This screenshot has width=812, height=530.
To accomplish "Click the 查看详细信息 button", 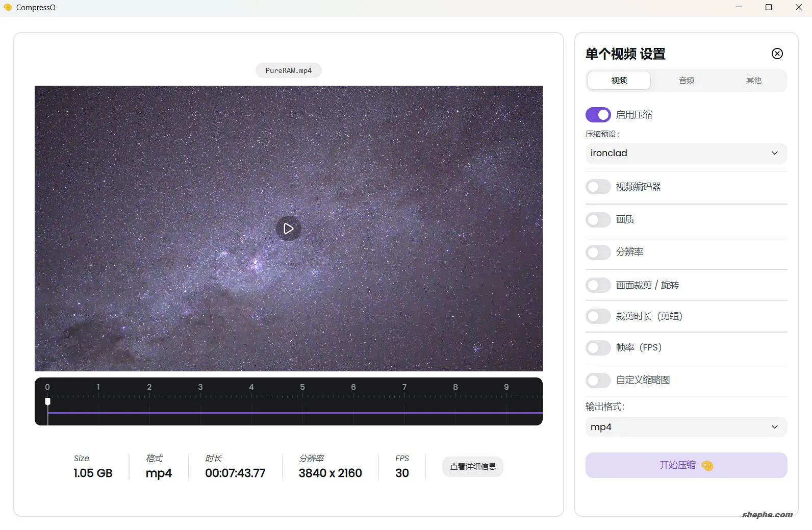I will coord(473,467).
